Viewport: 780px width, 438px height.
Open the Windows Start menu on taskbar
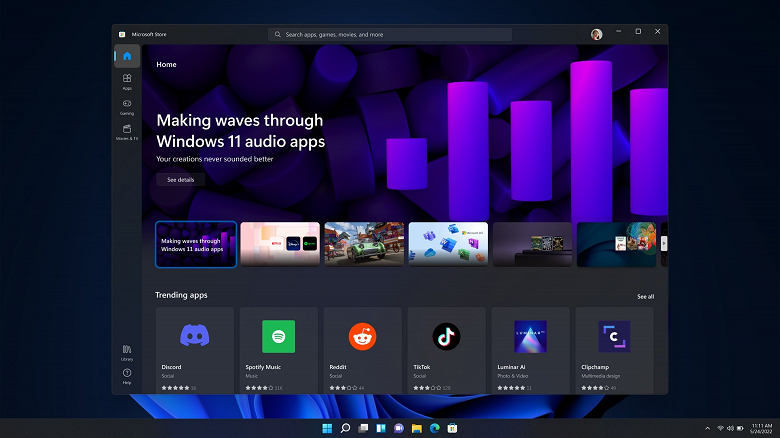[327, 428]
